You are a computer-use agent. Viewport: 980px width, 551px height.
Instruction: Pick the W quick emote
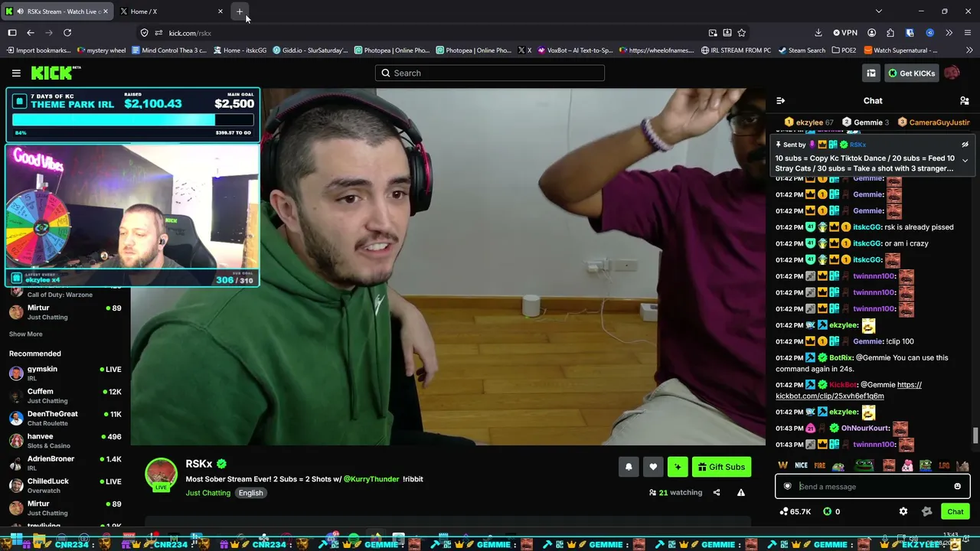coord(782,465)
